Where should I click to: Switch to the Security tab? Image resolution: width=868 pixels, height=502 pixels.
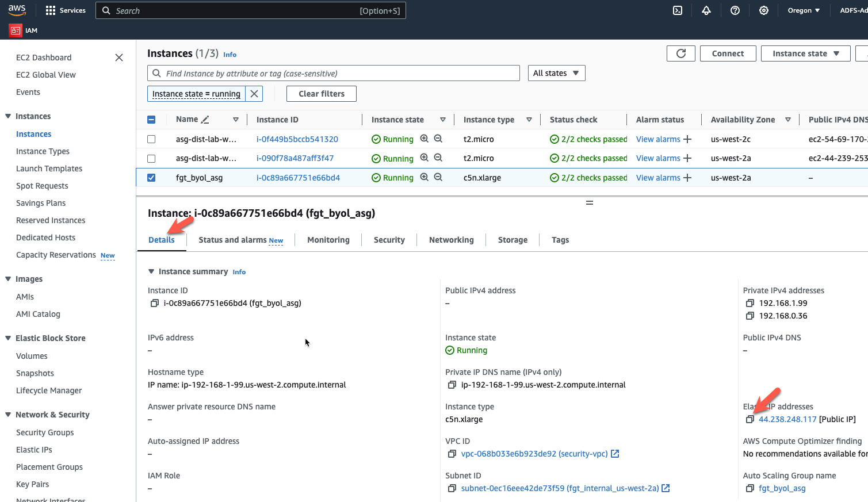click(389, 240)
